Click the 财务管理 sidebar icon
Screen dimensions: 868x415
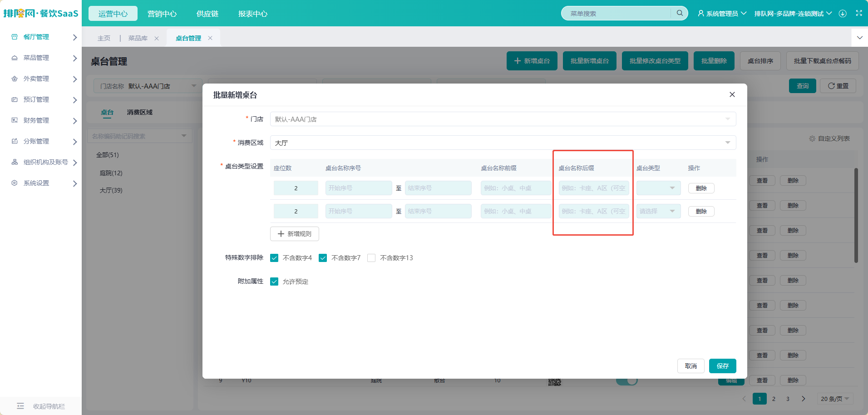pos(15,120)
